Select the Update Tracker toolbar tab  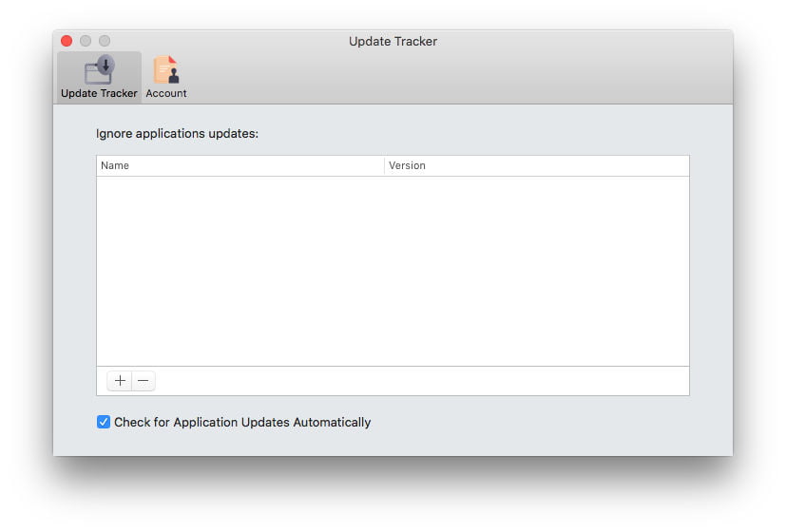99,77
